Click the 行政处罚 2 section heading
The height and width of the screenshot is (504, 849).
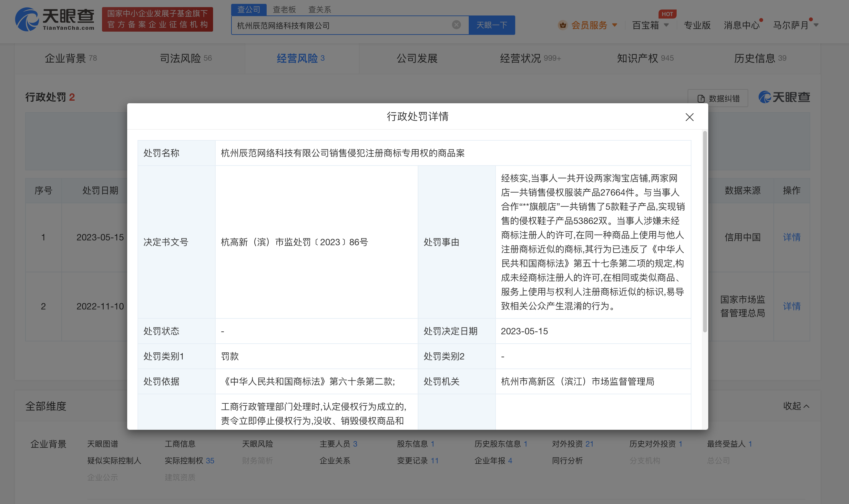tap(50, 97)
